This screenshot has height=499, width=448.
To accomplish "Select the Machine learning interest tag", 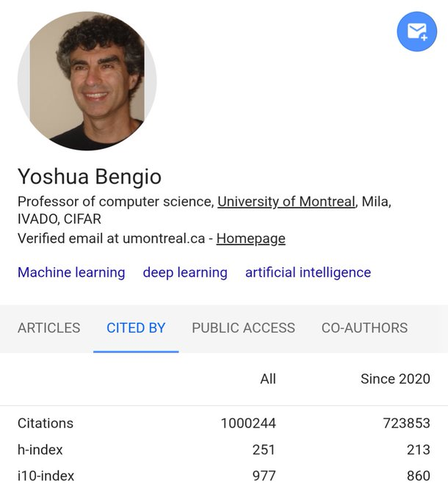I will [x=71, y=272].
